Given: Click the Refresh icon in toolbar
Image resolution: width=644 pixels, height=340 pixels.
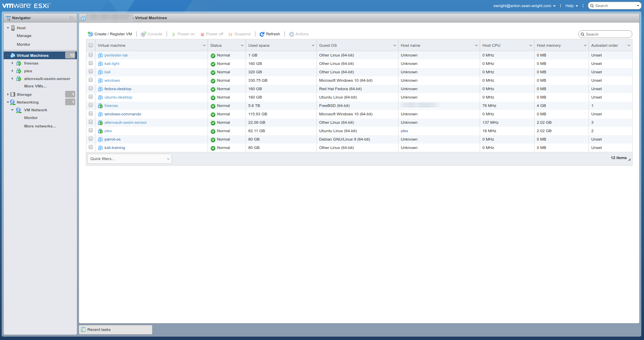Looking at the screenshot, I should pyautogui.click(x=262, y=34).
